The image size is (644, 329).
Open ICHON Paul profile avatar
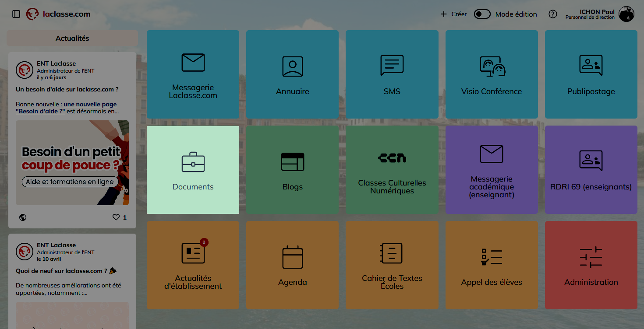[626, 14]
